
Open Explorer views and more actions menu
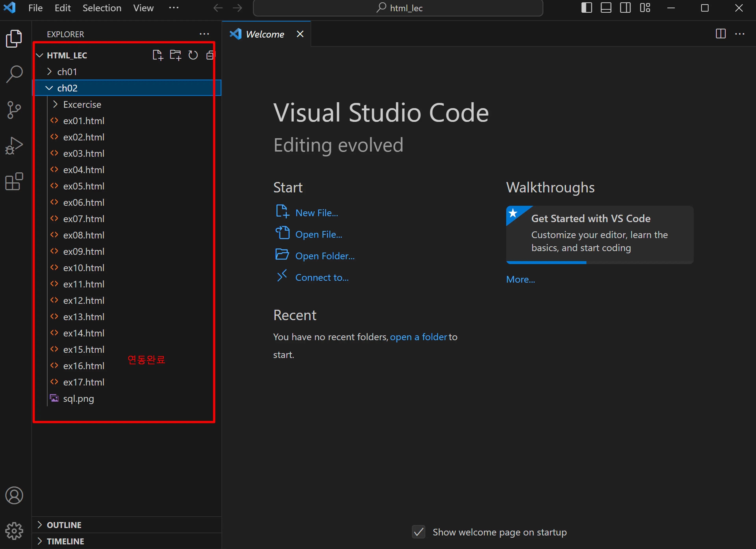[x=204, y=34]
